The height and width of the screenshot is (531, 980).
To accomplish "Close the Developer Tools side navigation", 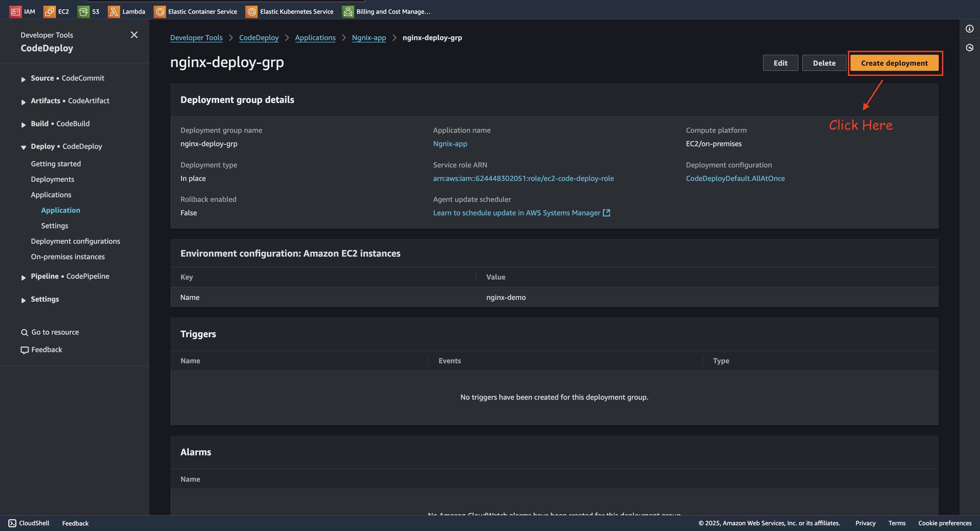I will pyautogui.click(x=134, y=35).
